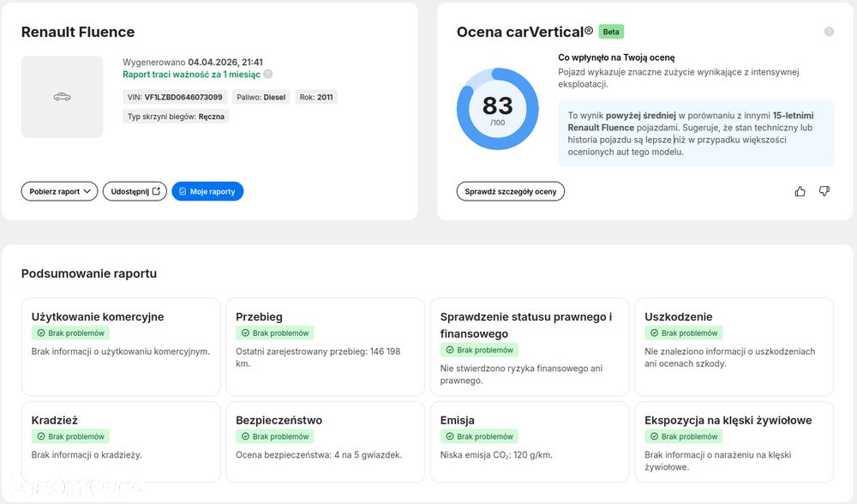Click the Udostępnij share button

coord(135,191)
